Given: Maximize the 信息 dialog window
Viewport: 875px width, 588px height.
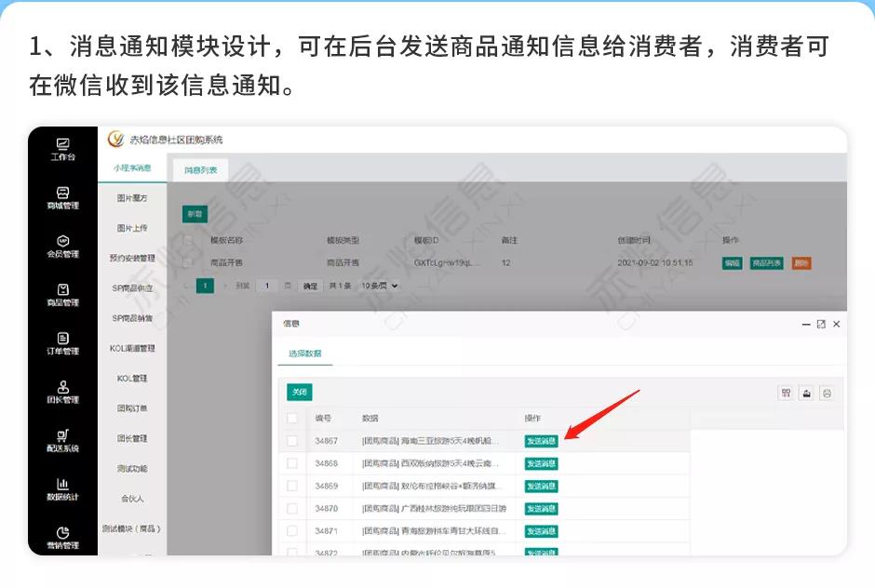Looking at the screenshot, I should 821,324.
